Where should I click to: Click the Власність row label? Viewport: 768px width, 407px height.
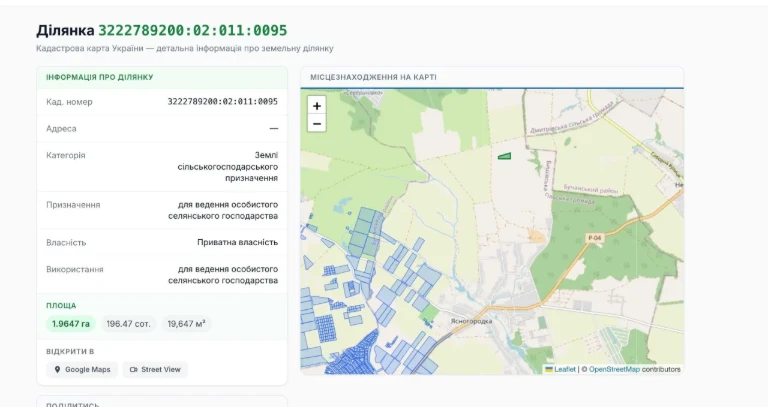click(66, 242)
